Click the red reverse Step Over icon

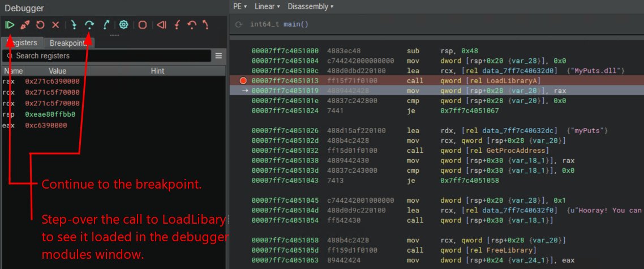point(192,25)
